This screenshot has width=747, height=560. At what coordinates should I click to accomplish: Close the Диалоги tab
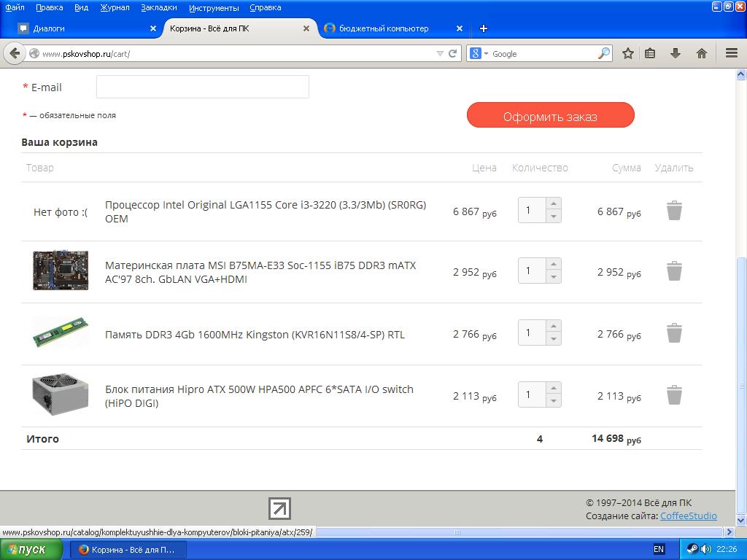(x=153, y=28)
